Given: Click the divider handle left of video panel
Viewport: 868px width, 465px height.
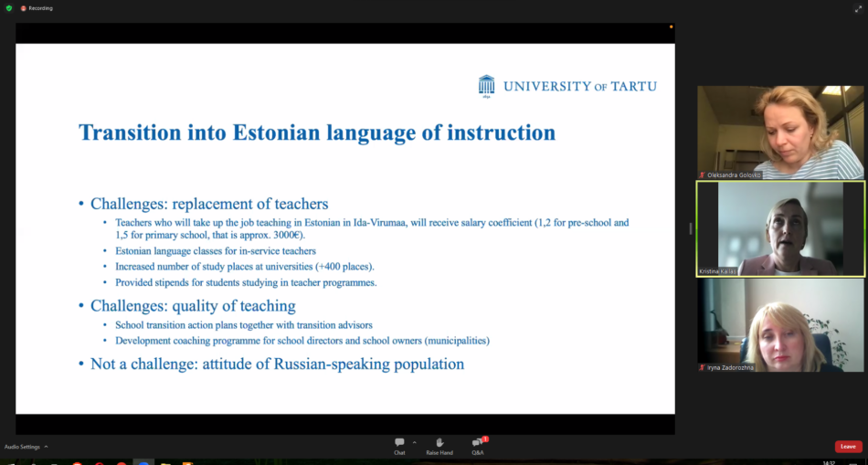Looking at the screenshot, I should (x=690, y=228).
